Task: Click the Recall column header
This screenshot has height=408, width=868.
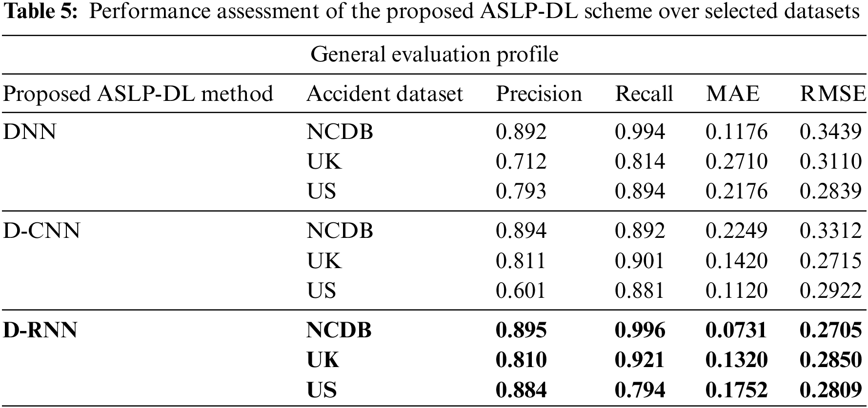Action: coord(644,94)
